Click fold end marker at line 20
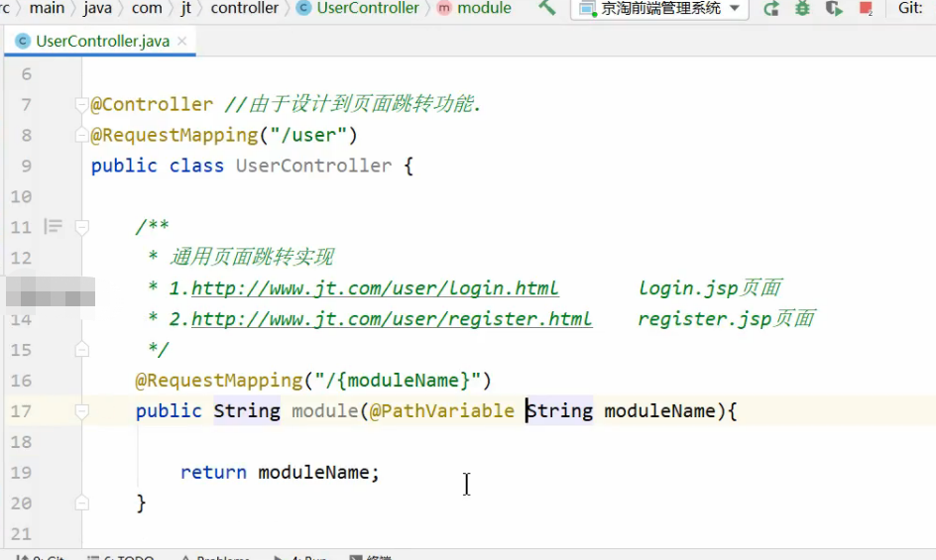The height and width of the screenshot is (560, 936). (x=81, y=504)
